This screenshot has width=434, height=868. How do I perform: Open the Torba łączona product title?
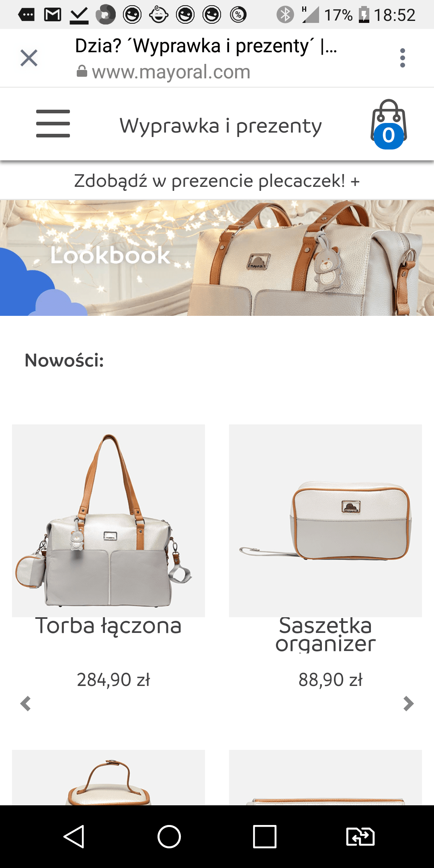(x=108, y=626)
